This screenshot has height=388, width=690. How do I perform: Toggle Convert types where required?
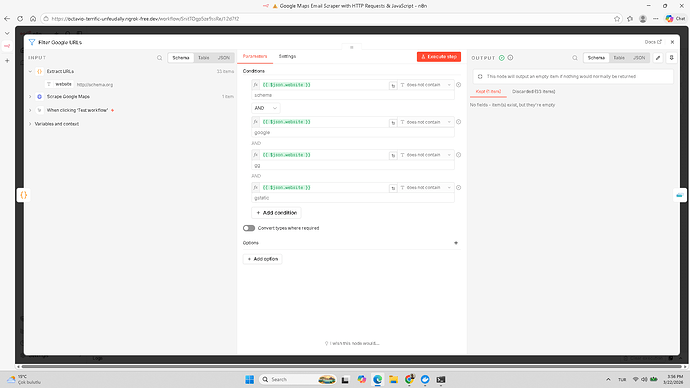coord(249,228)
